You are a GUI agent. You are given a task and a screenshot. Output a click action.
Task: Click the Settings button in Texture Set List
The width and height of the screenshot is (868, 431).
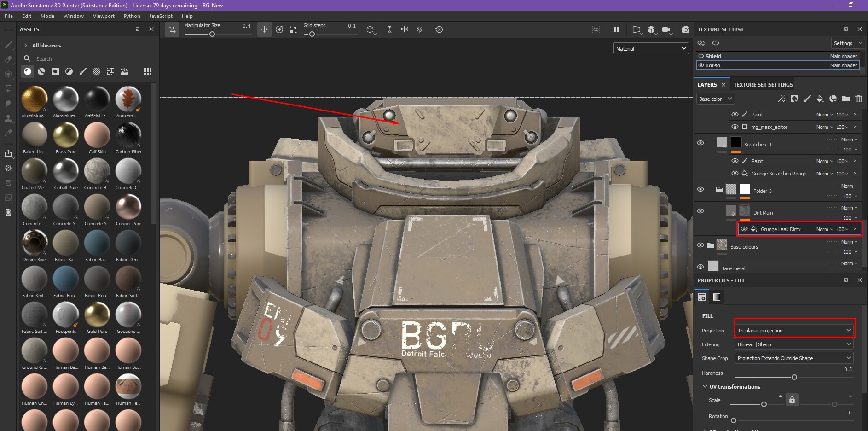847,43
